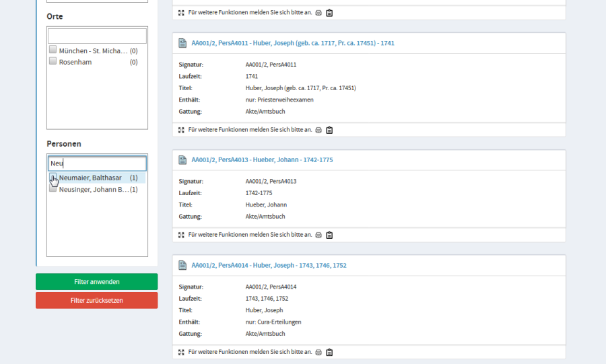
Task: Click the Filter anwenden button
Action: pyautogui.click(x=96, y=281)
